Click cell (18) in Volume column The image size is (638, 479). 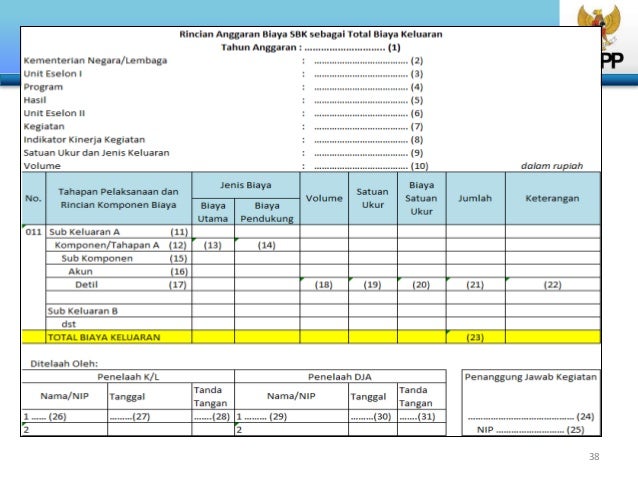click(x=323, y=285)
